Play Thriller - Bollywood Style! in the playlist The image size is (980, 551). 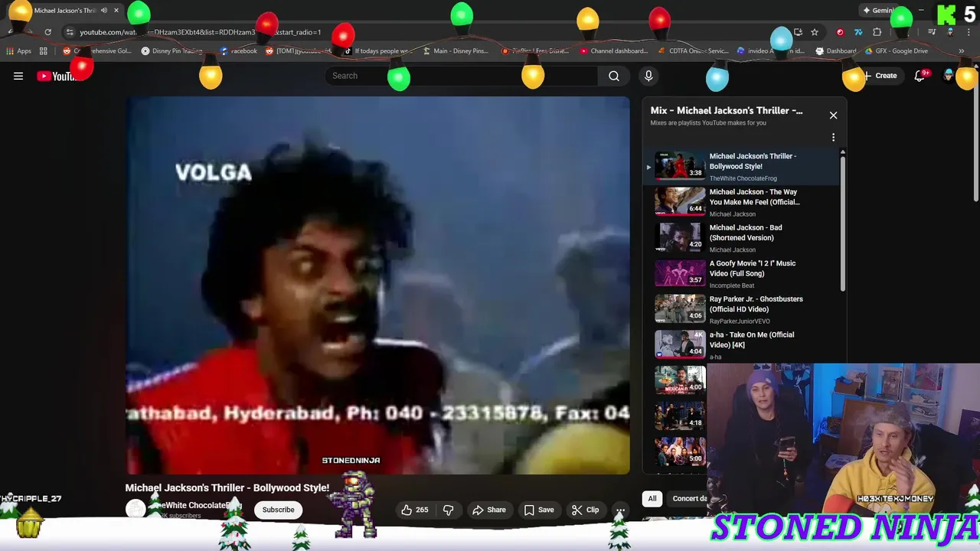point(743,167)
